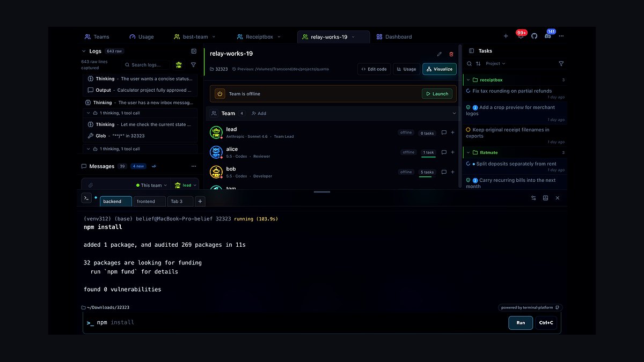The image size is (644, 362).
Task: Open message icon on alice row
Action: [x=444, y=152]
